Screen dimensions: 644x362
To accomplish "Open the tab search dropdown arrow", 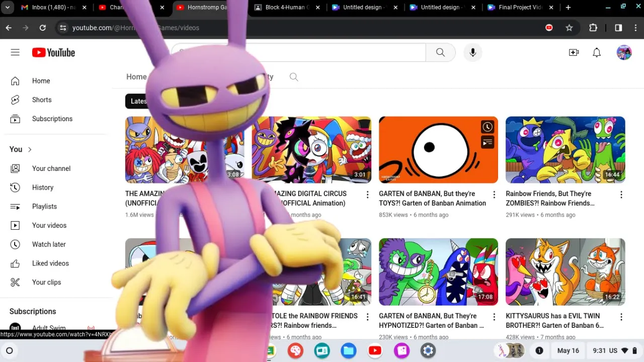I will tap(8, 8).
